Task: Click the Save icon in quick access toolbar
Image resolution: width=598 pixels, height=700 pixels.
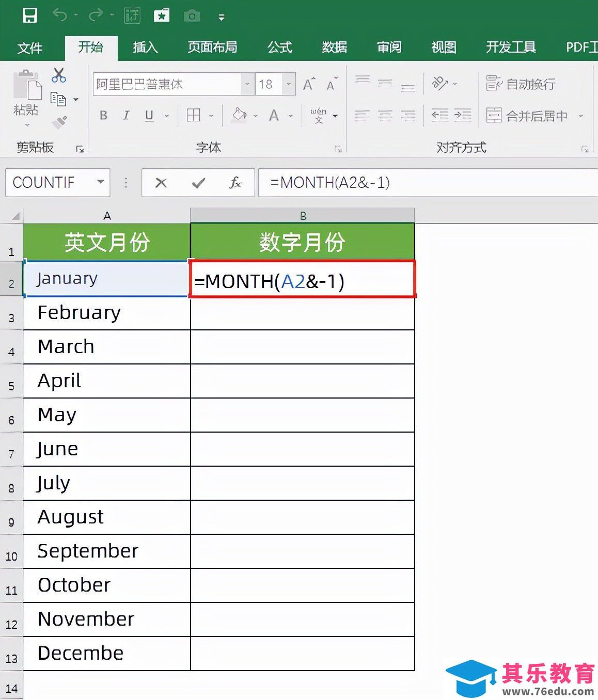Action: pyautogui.click(x=30, y=15)
